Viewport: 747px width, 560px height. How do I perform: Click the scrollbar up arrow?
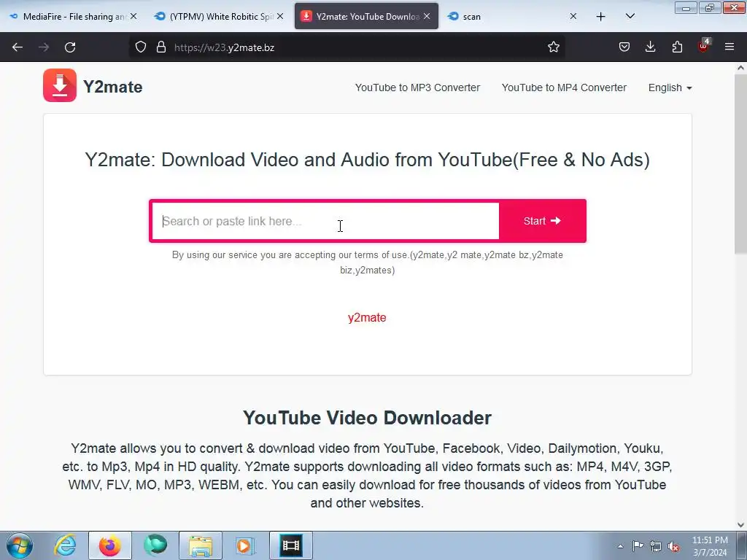click(x=740, y=68)
